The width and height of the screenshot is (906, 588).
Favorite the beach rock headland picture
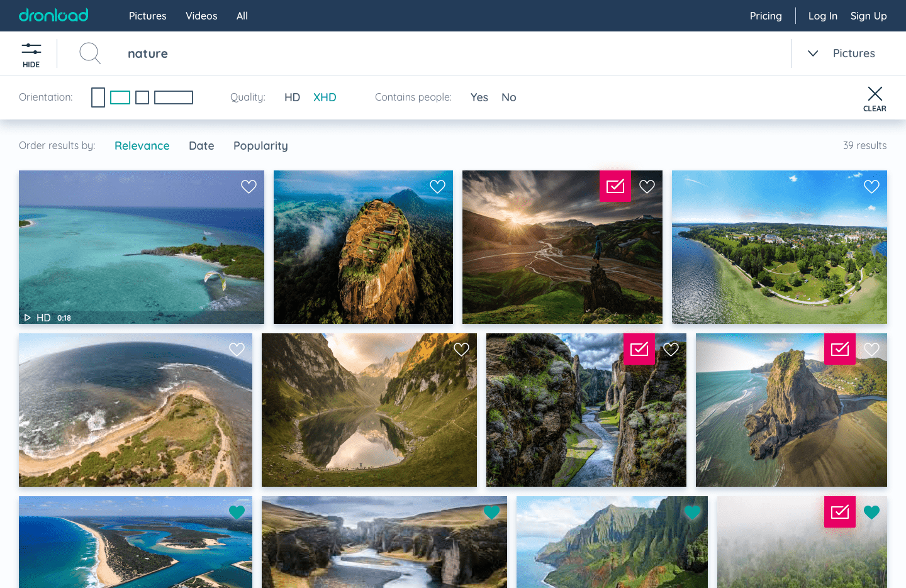(872, 350)
